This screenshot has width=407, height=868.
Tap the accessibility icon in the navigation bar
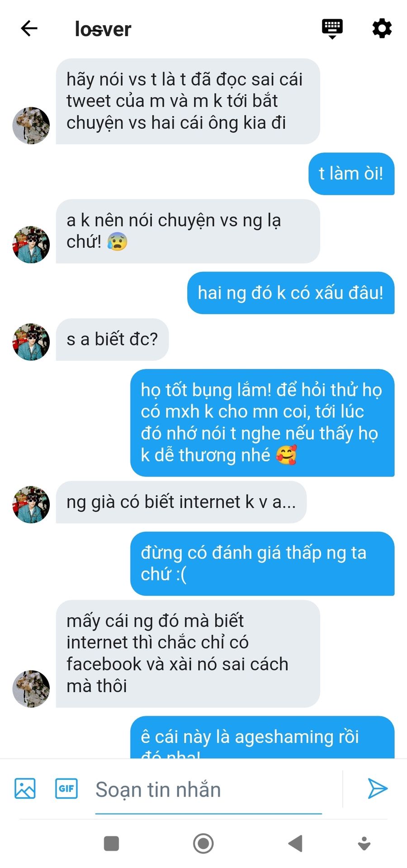364,844
